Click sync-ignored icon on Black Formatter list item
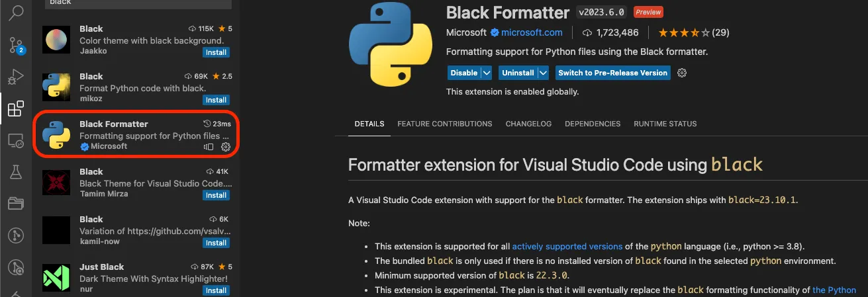This screenshot has width=868, height=297. (209, 147)
